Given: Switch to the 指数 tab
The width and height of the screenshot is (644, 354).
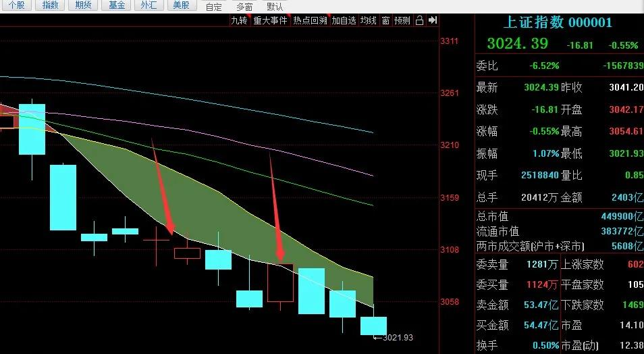Looking at the screenshot, I should click(x=50, y=5).
